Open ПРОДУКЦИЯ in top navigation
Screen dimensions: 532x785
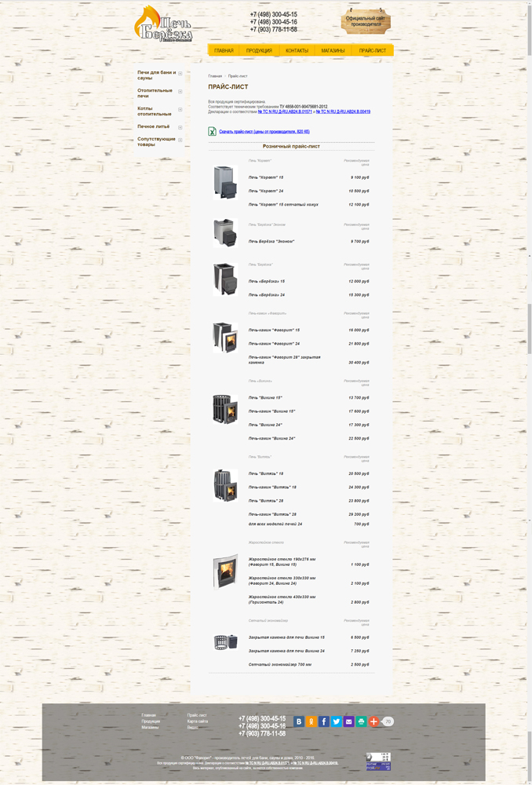coord(259,50)
